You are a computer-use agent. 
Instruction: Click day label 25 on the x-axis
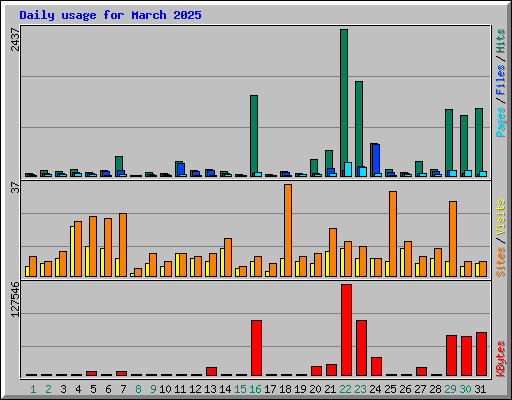(390, 389)
